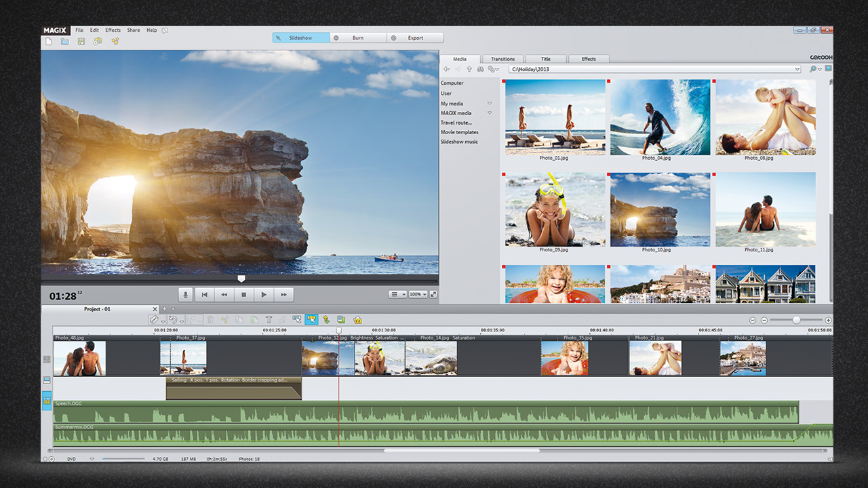Switch to the Transitions tab
The height and width of the screenshot is (488, 868).
(502, 59)
